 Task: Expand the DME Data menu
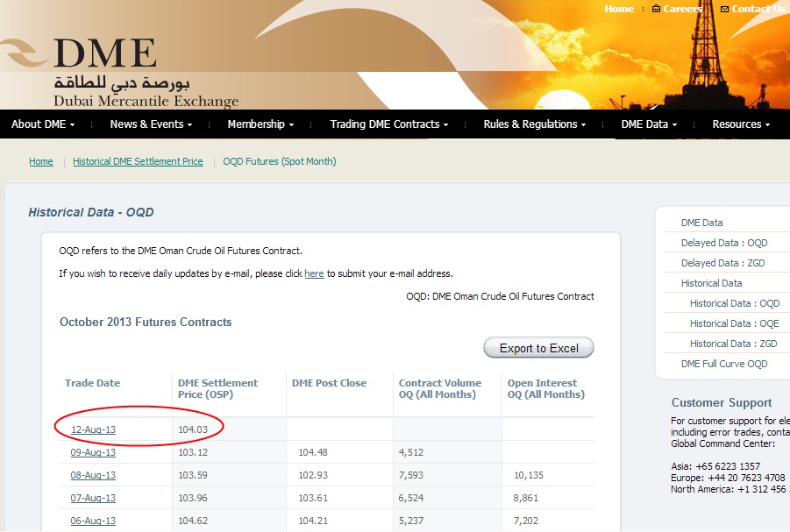pyautogui.click(x=649, y=124)
